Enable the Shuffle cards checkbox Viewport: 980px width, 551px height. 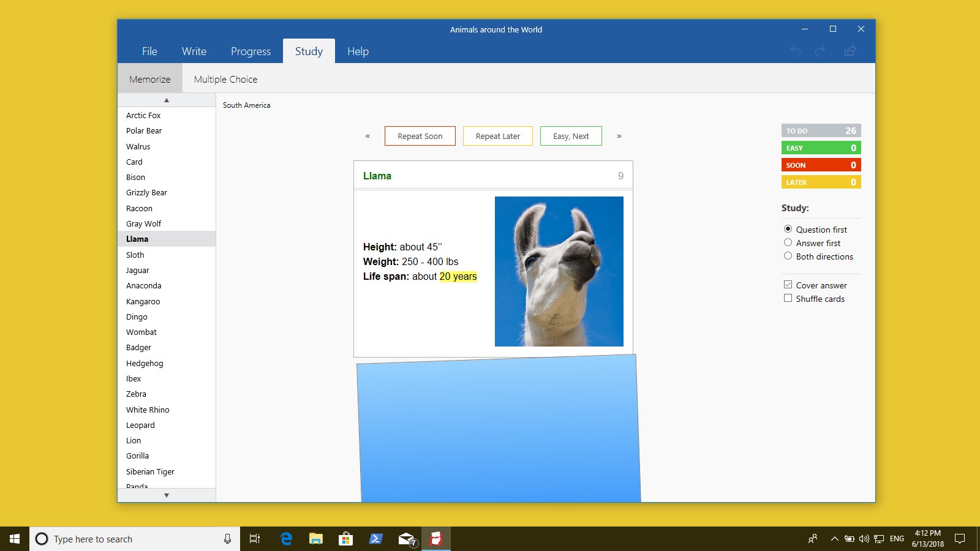click(x=788, y=298)
